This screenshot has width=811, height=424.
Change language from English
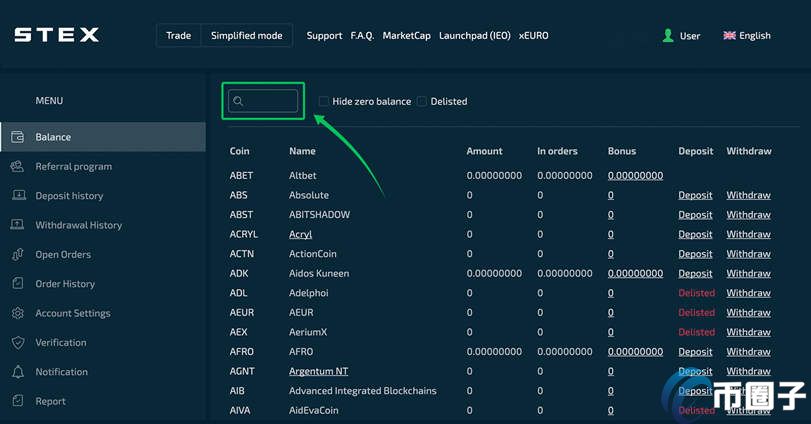pos(755,36)
